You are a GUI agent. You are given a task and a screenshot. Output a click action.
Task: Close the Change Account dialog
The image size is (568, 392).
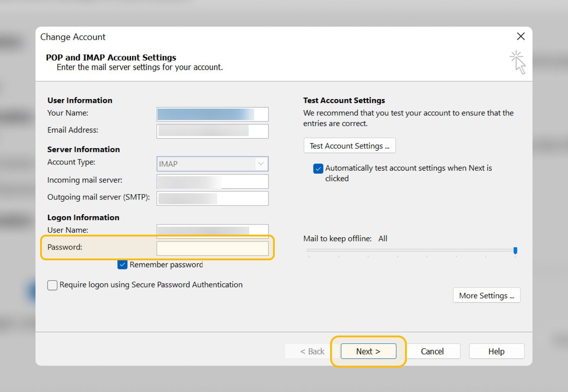[x=520, y=36]
